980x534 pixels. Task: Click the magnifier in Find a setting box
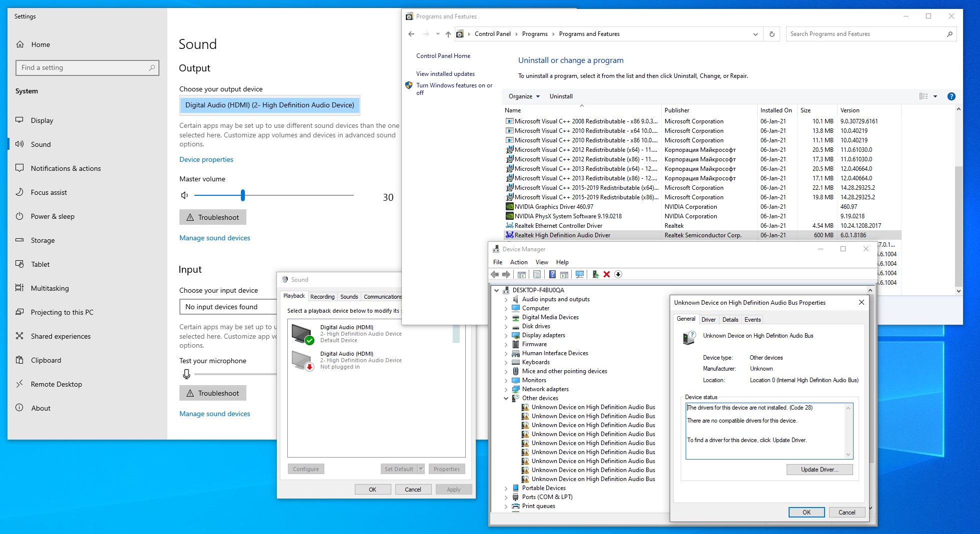152,67
